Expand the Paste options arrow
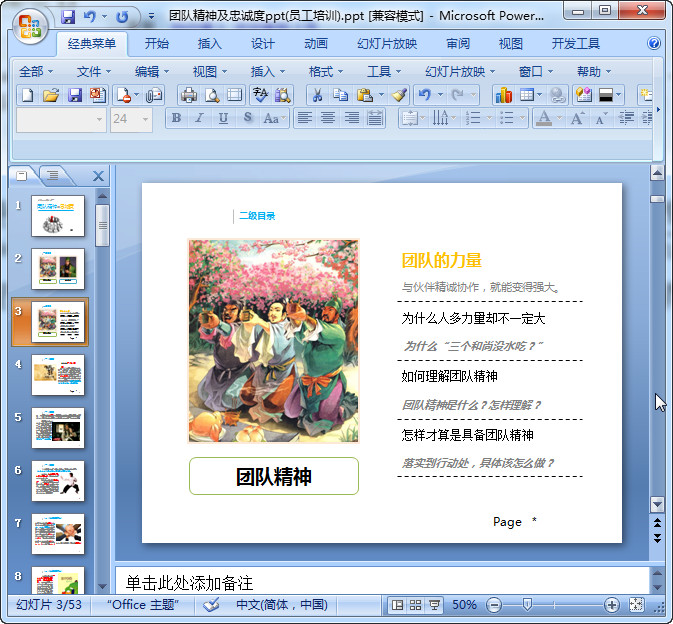673x624 pixels. pyautogui.click(x=381, y=95)
